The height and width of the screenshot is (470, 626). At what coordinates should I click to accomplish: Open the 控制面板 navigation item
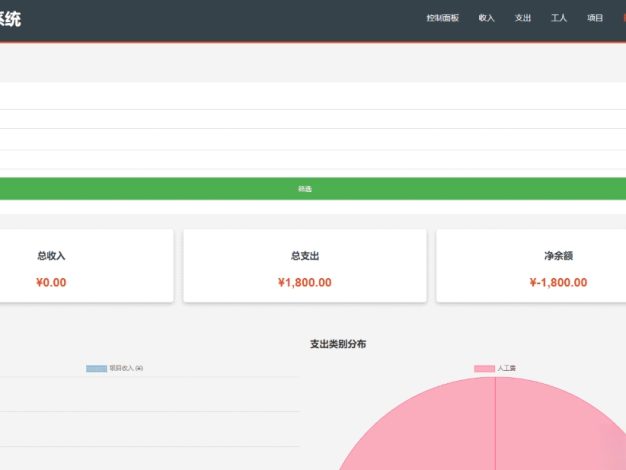point(442,18)
